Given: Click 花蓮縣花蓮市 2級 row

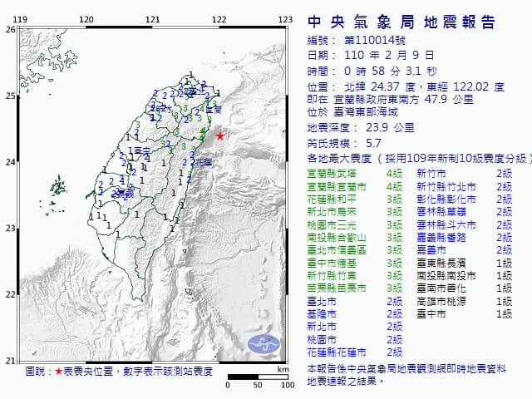Looking at the screenshot, I should [x=355, y=352].
